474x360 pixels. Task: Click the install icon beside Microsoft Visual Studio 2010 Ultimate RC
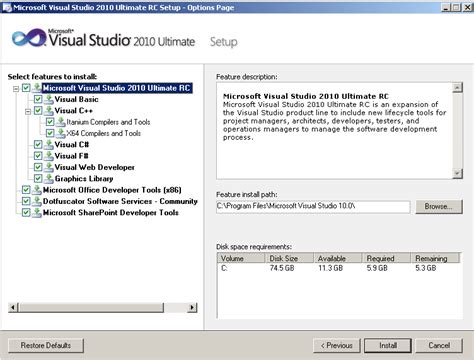coord(37,88)
